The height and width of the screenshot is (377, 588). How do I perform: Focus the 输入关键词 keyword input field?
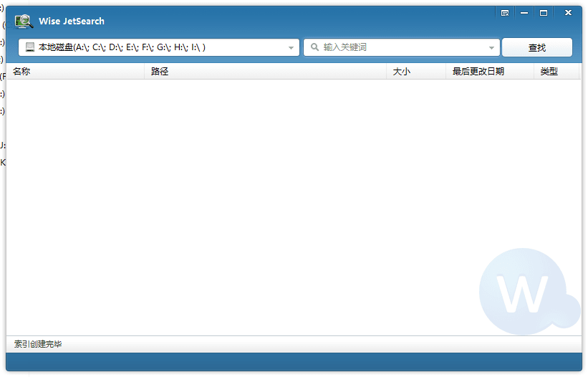pos(401,47)
